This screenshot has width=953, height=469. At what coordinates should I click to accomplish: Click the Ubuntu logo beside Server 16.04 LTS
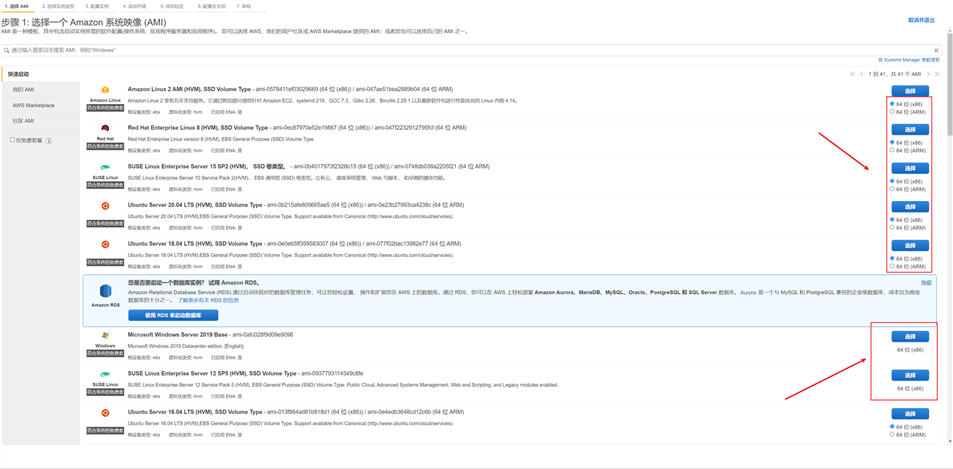pyautogui.click(x=105, y=413)
